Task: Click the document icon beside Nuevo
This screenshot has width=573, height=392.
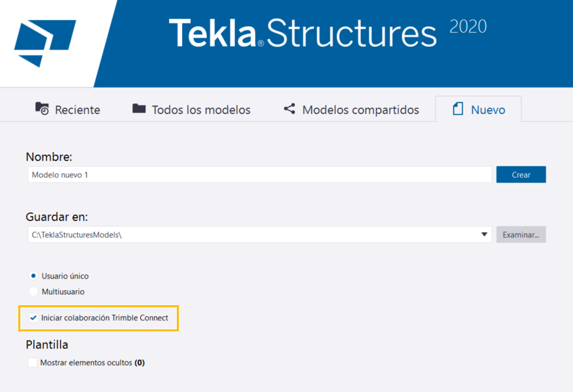Action: click(x=458, y=109)
